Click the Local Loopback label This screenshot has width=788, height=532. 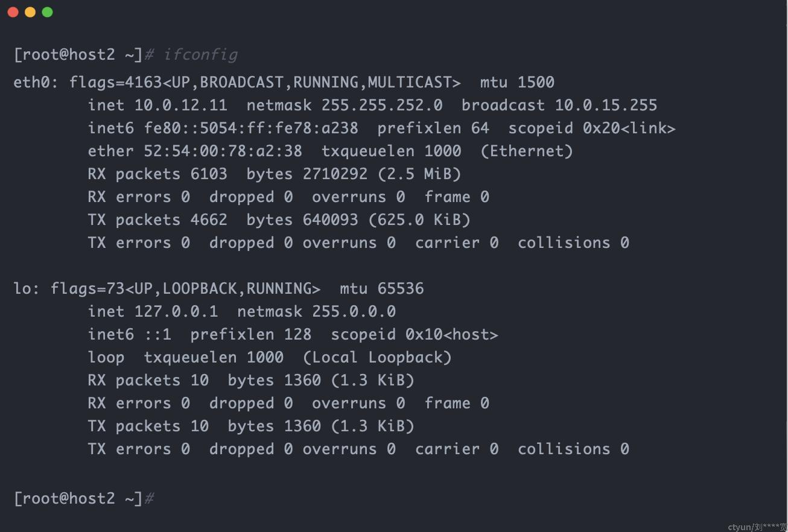click(377, 357)
